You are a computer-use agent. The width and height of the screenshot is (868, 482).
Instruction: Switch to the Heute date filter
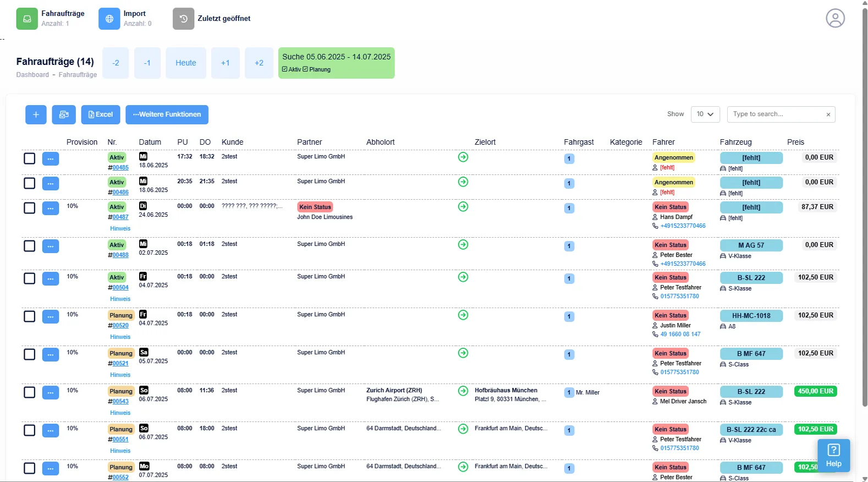(186, 63)
